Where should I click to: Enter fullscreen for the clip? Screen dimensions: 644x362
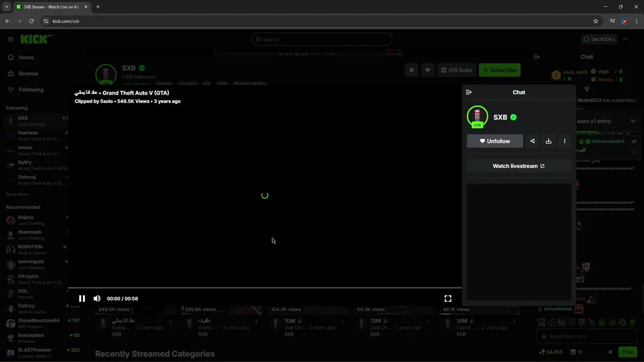448,298
